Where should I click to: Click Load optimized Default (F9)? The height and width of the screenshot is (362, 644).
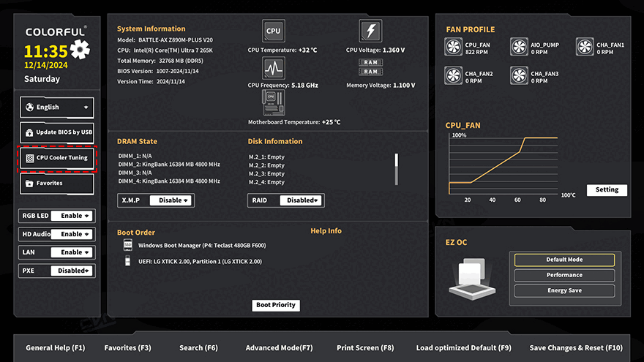point(464,348)
